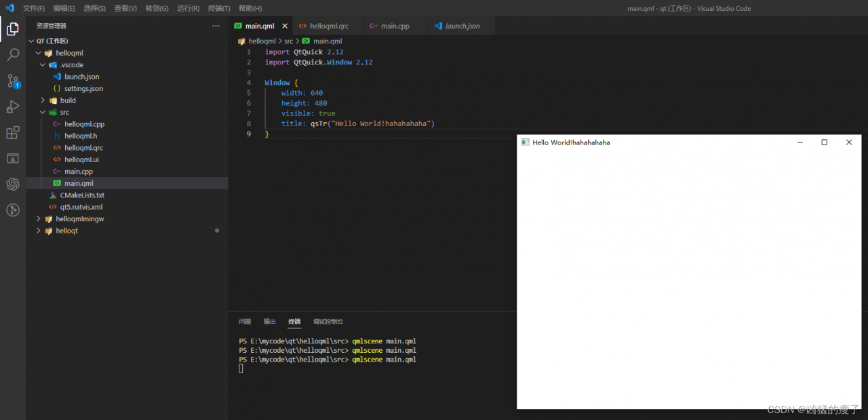Switch to the 调试控制台 panel tab

tap(328, 322)
